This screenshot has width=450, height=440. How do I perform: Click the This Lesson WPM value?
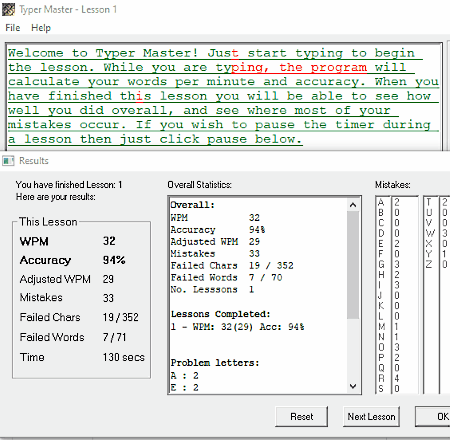(109, 241)
